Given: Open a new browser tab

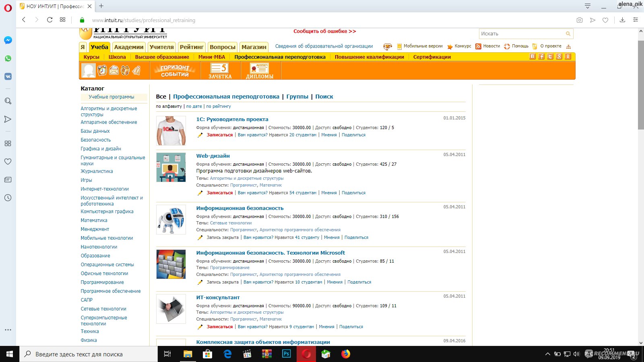Looking at the screenshot, I should [101, 6].
